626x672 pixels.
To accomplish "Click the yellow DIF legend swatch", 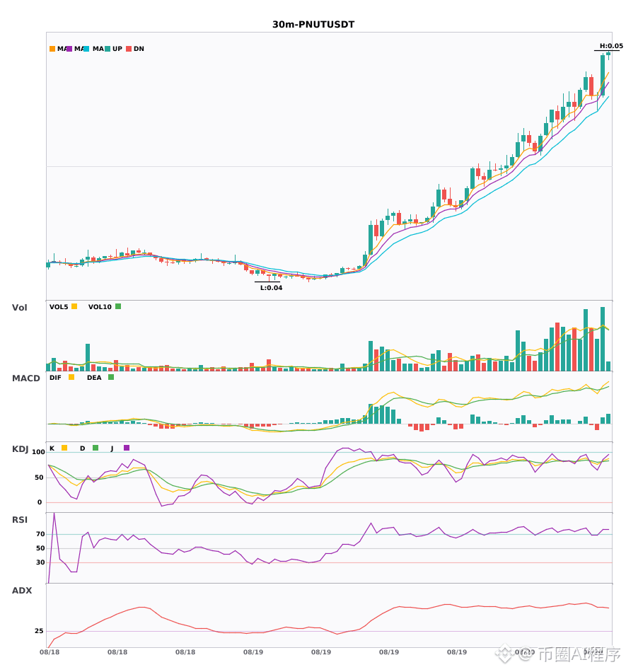I will [x=71, y=377].
